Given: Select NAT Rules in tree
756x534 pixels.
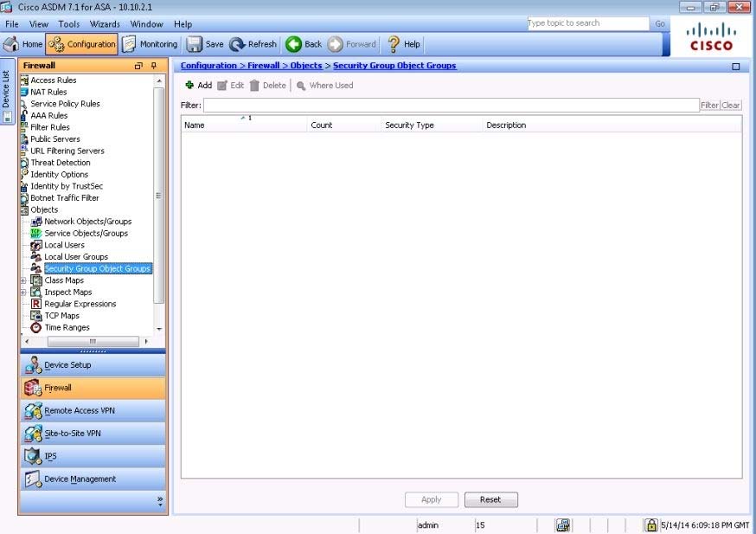Looking at the screenshot, I should (x=48, y=92).
